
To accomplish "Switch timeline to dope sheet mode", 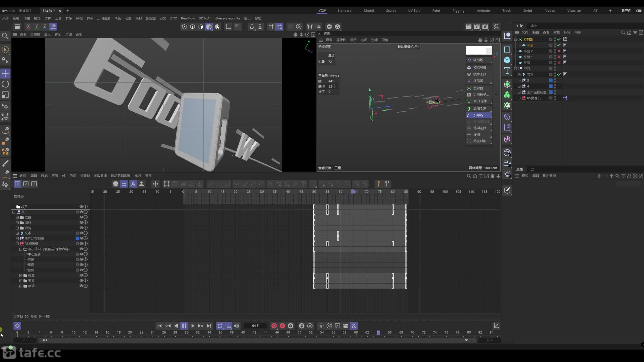I will (17, 184).
